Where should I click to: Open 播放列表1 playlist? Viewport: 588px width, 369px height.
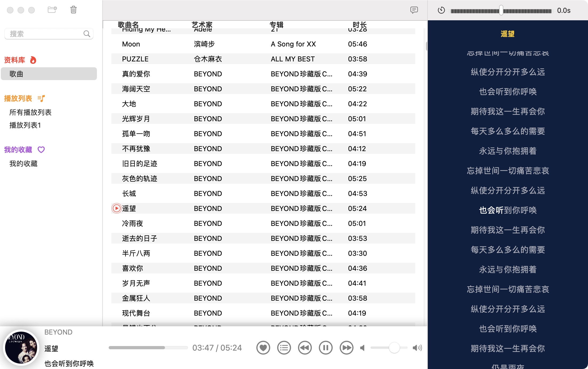click(x=25, y=125)
